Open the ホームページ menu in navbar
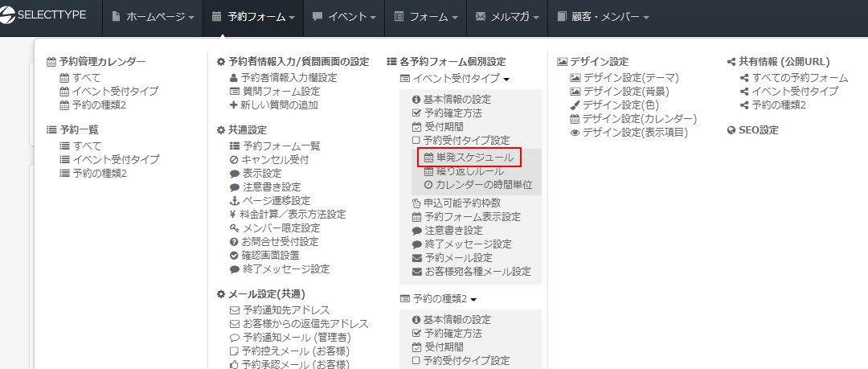 click(x=154, y=17)
